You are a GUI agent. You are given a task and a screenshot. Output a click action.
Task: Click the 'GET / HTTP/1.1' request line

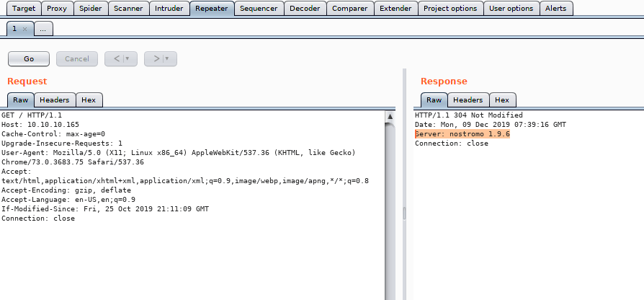point(32,115)
